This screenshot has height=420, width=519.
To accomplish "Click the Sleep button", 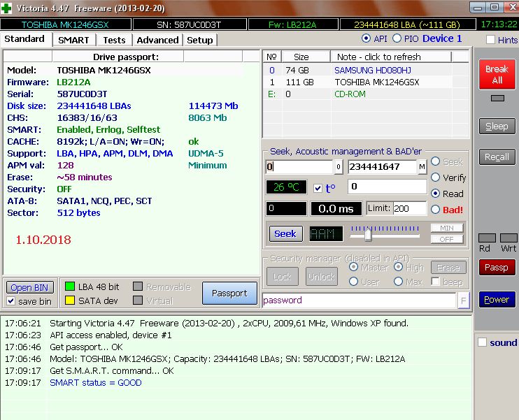I will (497, 126).
